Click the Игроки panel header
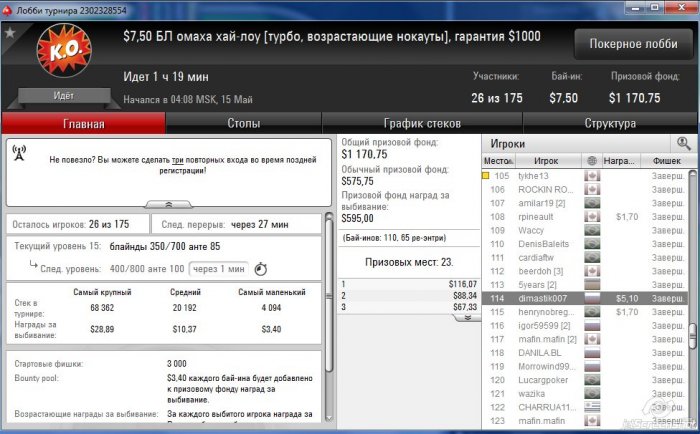This screenshot has width=700, height=434. tap(508, 144)
